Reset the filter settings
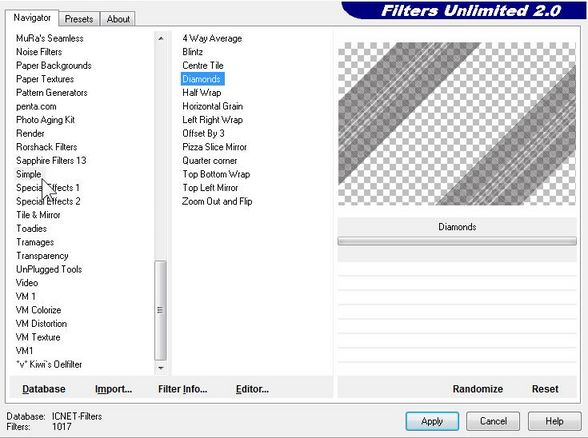 [x=545, y=389]
